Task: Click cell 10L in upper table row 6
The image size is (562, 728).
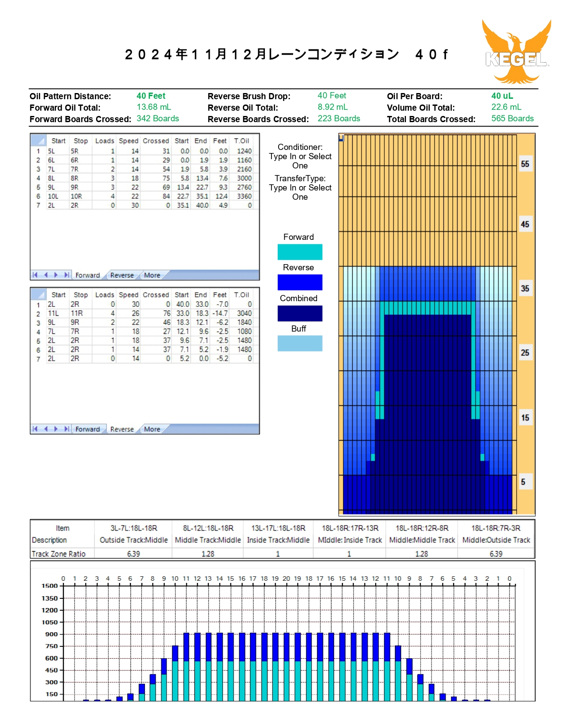Action: [53, 196]
